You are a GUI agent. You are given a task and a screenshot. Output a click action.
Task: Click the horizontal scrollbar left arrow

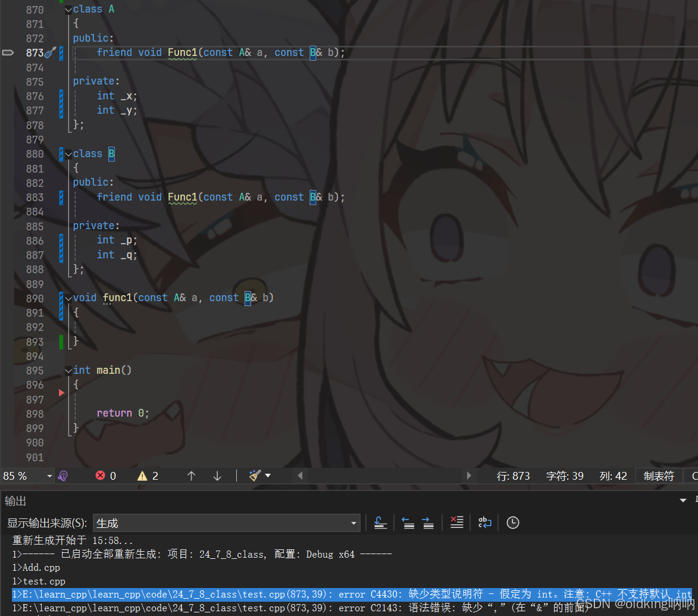(x=300, y=476)
